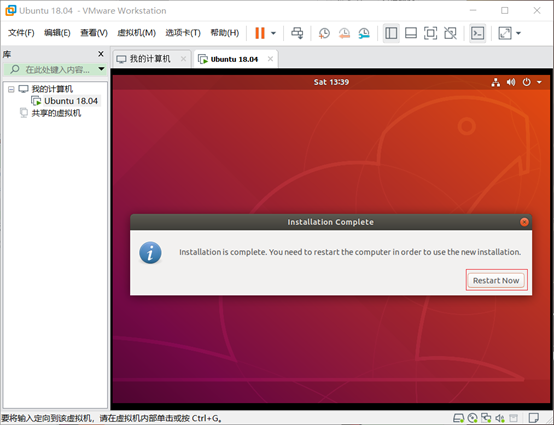Open the Ubuntu system menu arrow
Screen dimensions: 554x425
point(539,82)
